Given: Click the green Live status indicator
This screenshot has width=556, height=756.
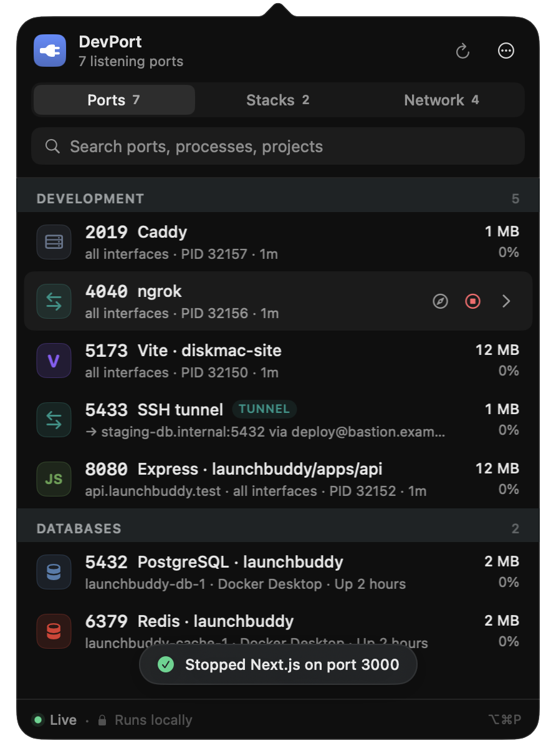Looking at the screenshot, I should tap(38, 720).
